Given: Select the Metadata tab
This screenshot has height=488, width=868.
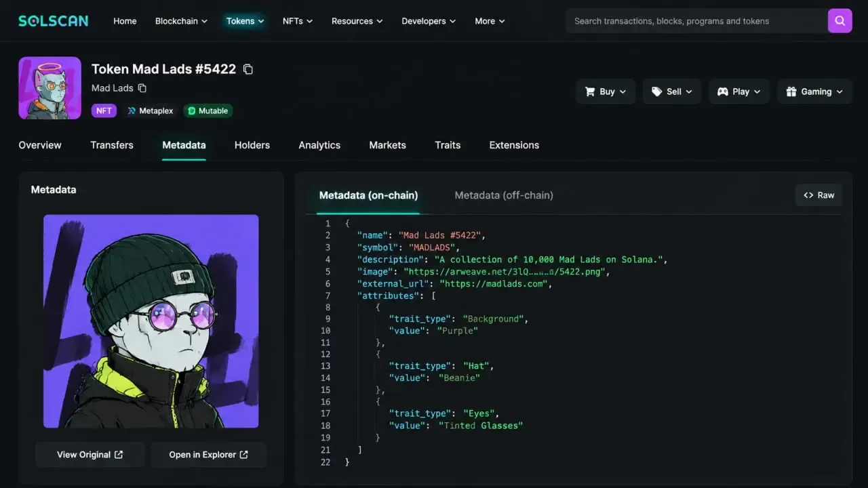Looking at the screenshot, I should [184, 145].
